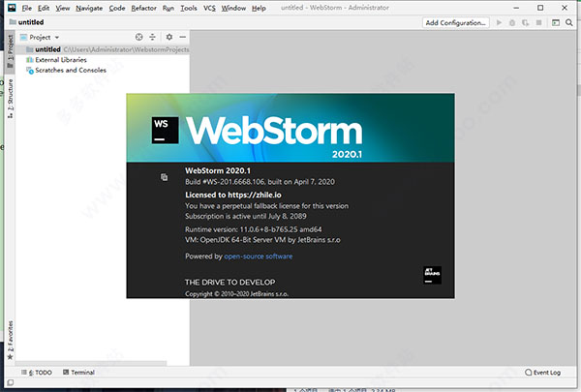Click the Stop square icon

(538, 22)
